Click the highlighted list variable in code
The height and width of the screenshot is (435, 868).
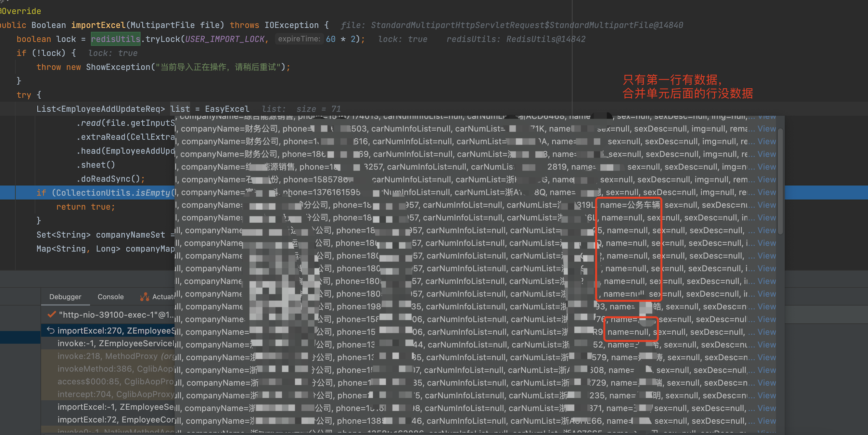[180, 109]
